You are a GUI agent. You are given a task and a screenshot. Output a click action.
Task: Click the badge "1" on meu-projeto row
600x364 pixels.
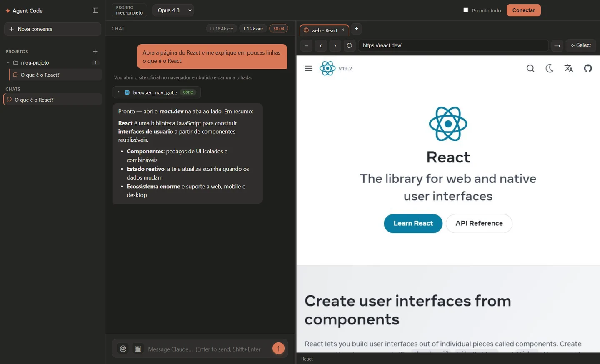click(x=95, y=62)
